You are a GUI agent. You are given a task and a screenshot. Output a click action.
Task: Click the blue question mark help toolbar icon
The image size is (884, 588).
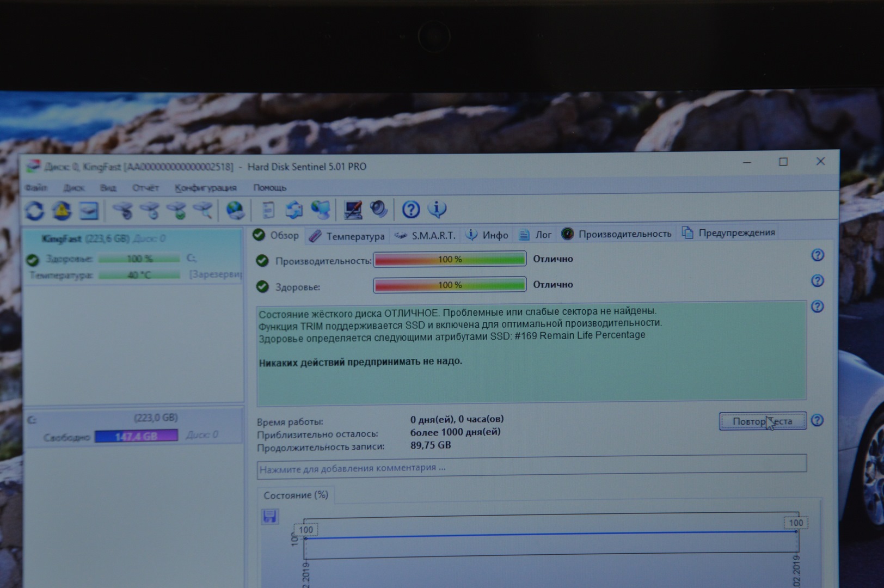click(411, 209)
